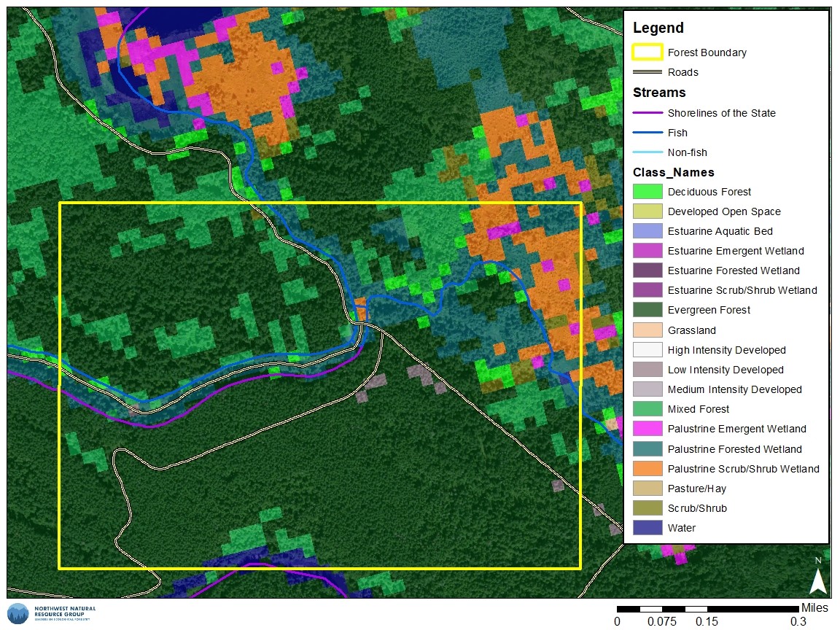Pick the Evergreen Forest swatch
The image size is (840, 630).
647,310
